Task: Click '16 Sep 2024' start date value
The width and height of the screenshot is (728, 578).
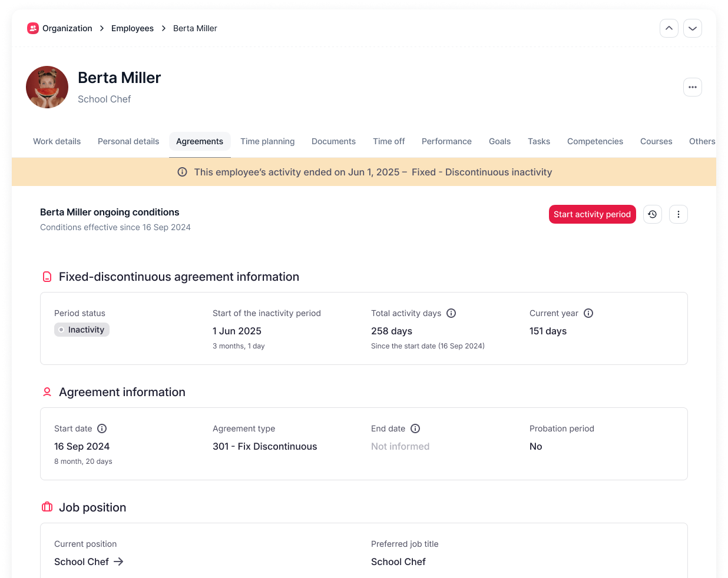Action: 82,446
